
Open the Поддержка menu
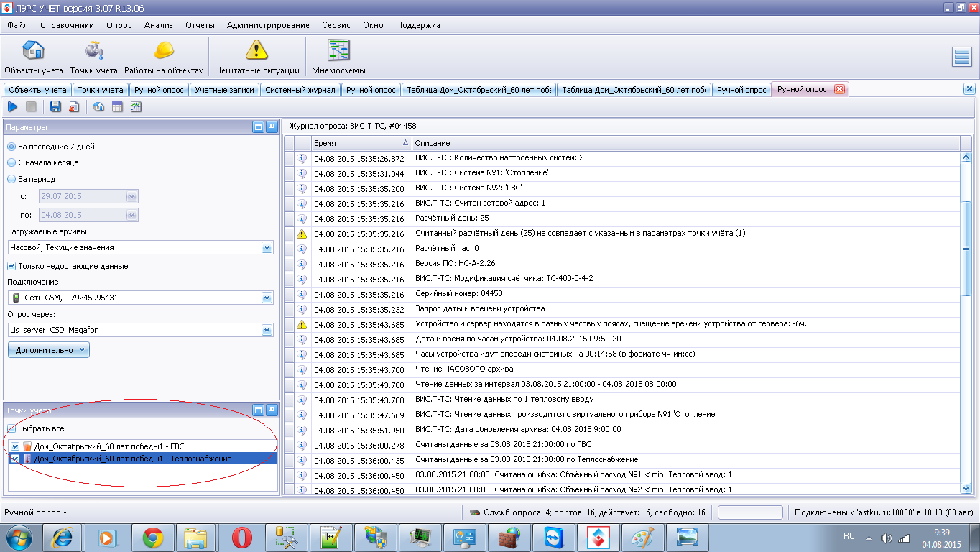coord(418,25)
